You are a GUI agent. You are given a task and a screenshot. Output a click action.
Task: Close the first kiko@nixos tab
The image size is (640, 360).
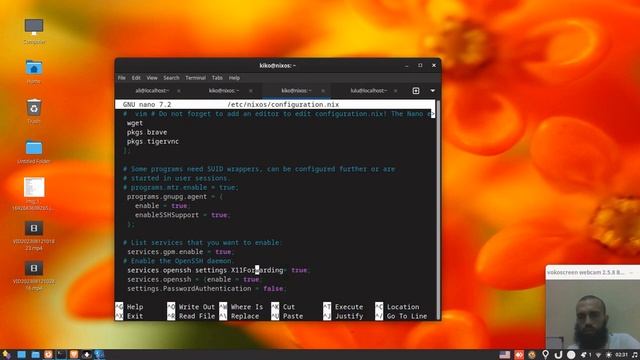pyautogui.click(x=251, y=91)
